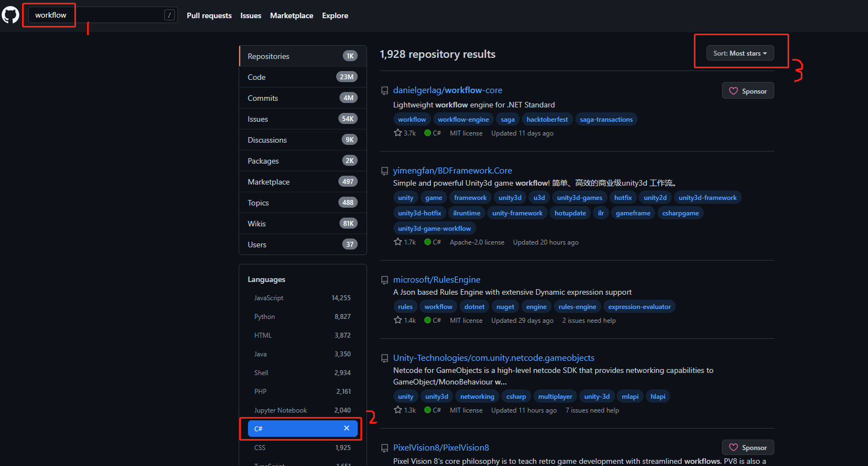This screenshot has width=868, height=466.
Task: Open the rules-engine topic tag
Action: [577, 307]
